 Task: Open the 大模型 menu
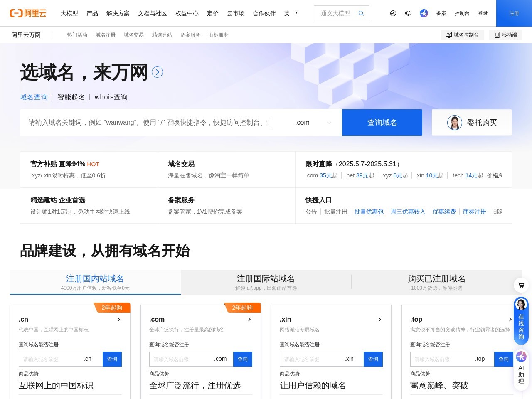[x=69, y=13]
